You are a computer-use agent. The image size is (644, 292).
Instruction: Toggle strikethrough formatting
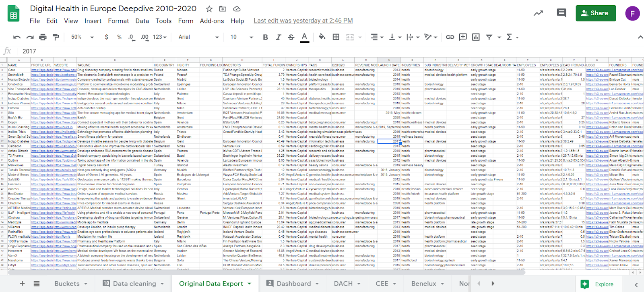click(291, 37)
